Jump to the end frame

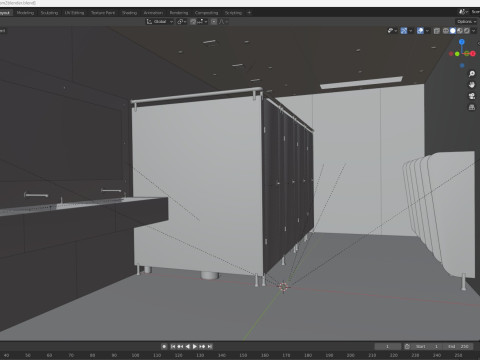tap(210, 347)
